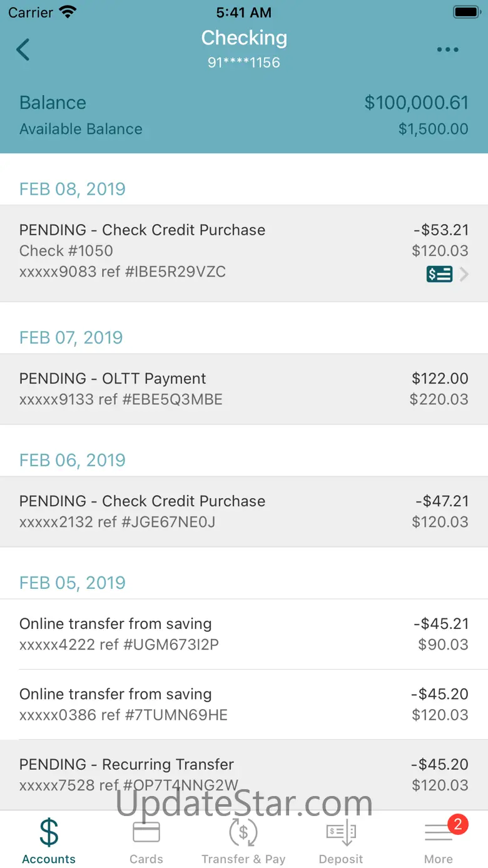Open the PENDING OLTT Payment transaction
The height and width of the screenshot is (868, 488).
[x=244, y=389]
